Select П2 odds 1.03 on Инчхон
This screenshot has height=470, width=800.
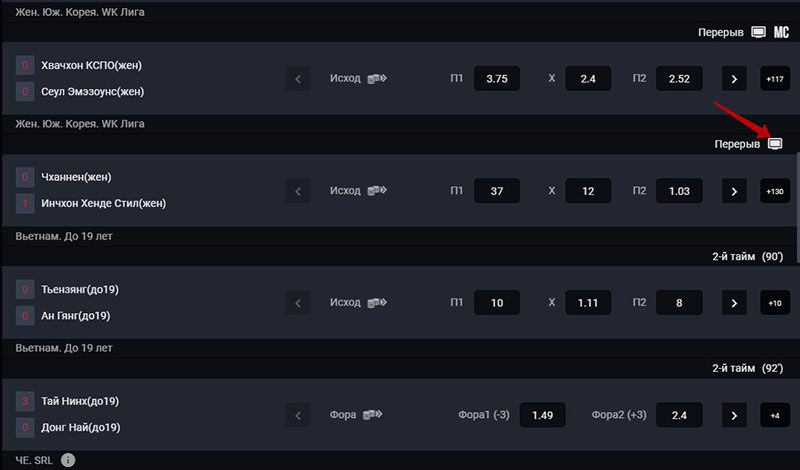[x=679, y=191]
